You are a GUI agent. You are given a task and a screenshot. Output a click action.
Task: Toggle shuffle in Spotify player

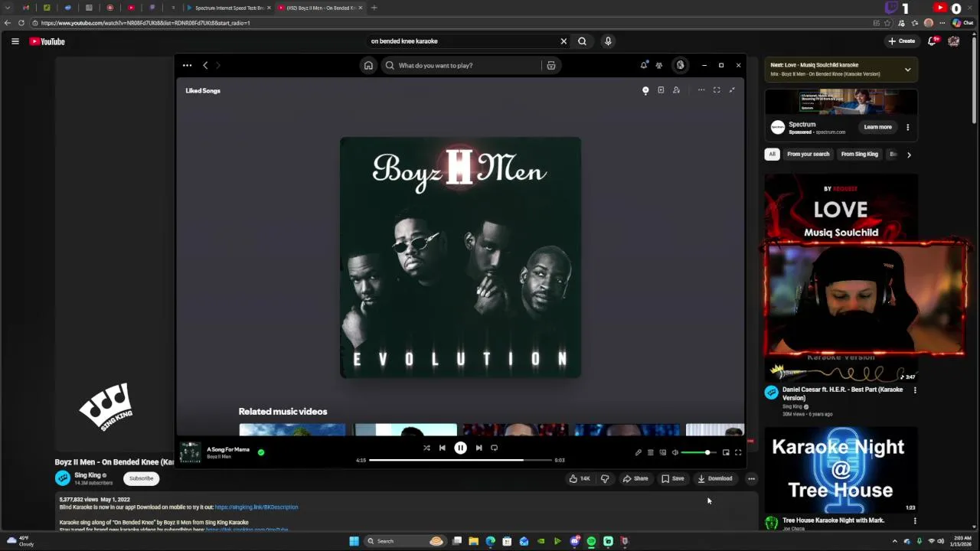[x=426, y=448]
